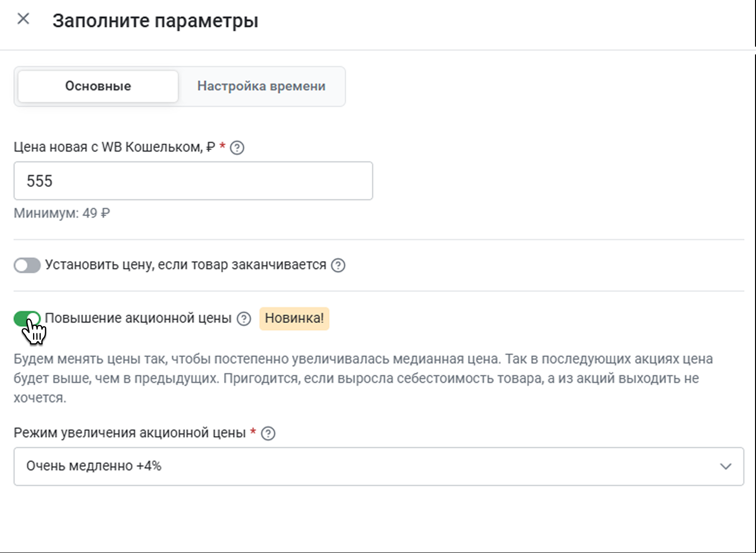This screenshot has height=553, width=756.
Task: Open the 'Очень медленно +4%' dropdown
Action: (x=369, y=467)
